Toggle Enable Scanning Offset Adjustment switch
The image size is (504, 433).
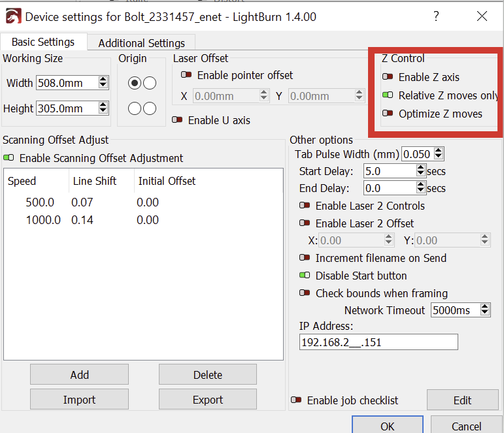pos(8,157)
